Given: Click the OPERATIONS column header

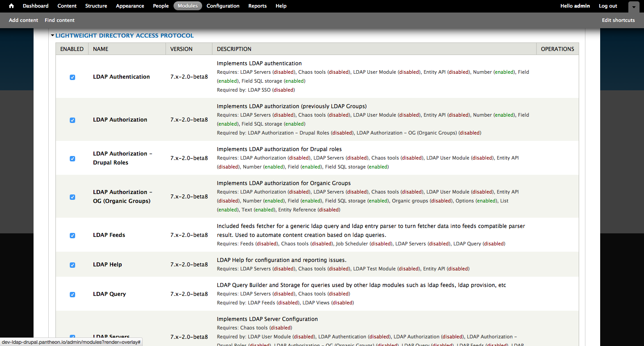Looking at the screenshot, I should (558, 49).
